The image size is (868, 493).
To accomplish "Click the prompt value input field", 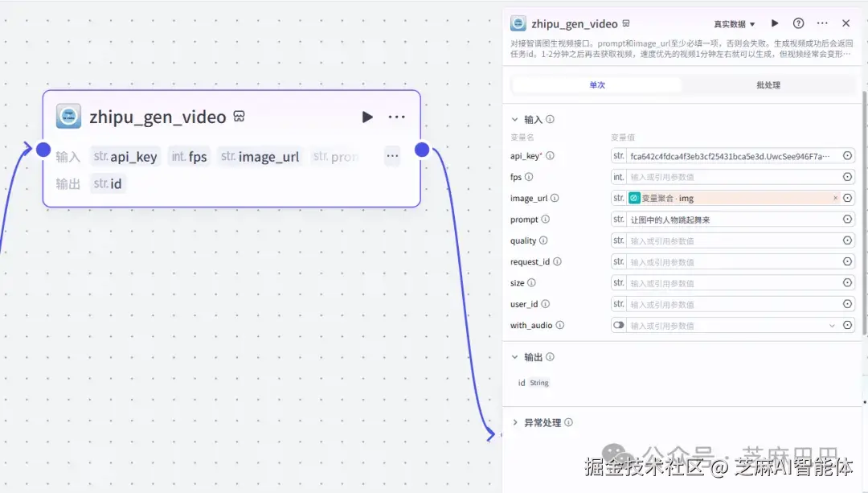I will pyautogui.click(x=734, y=220).
